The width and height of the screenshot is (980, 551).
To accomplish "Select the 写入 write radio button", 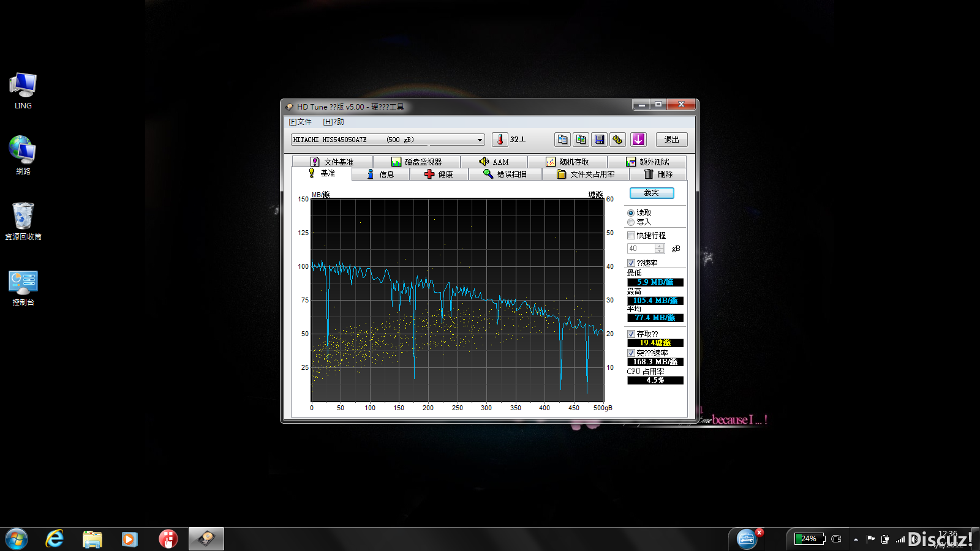I will pos(631,222).
